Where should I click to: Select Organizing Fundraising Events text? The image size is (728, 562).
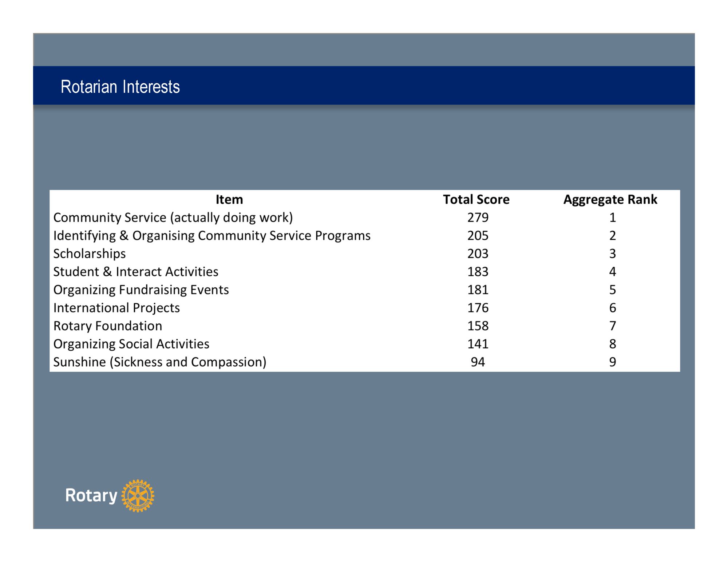point(141,290)
